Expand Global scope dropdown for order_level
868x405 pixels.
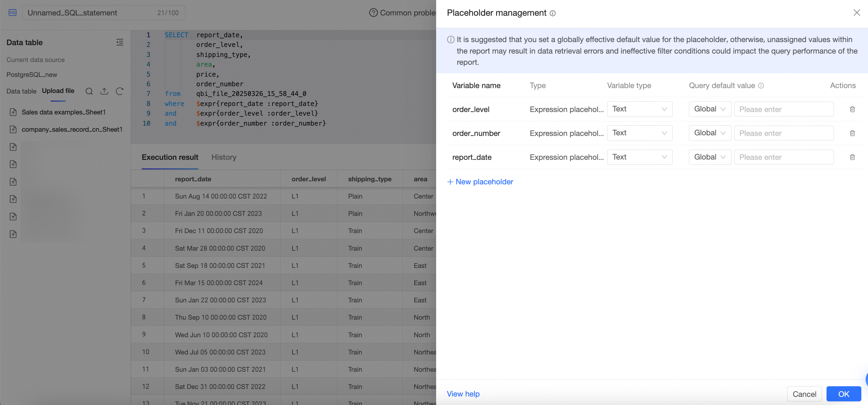click(710, 109)
